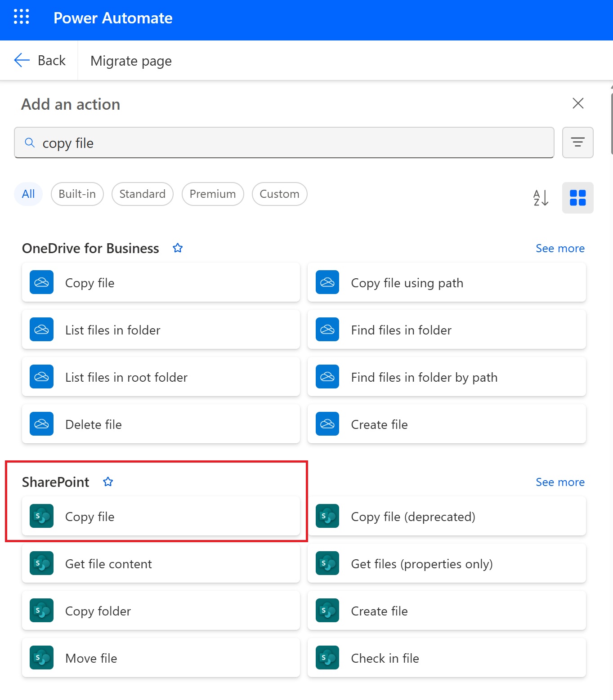Click See more for SharePoint actions
This screenshot has width=613, height=700.
[560, 482]
